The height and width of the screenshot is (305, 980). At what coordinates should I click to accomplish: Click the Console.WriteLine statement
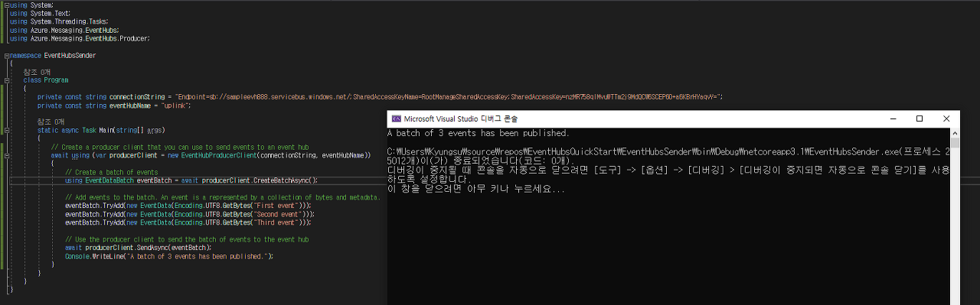[169, 256]
